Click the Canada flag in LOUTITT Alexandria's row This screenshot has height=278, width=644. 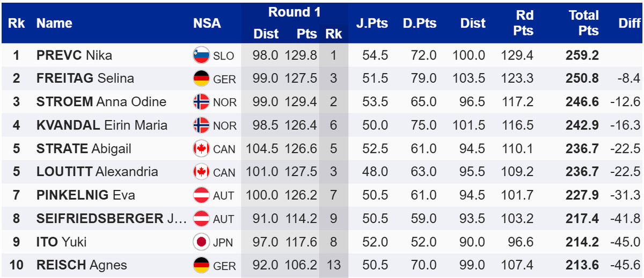[201, 172]
